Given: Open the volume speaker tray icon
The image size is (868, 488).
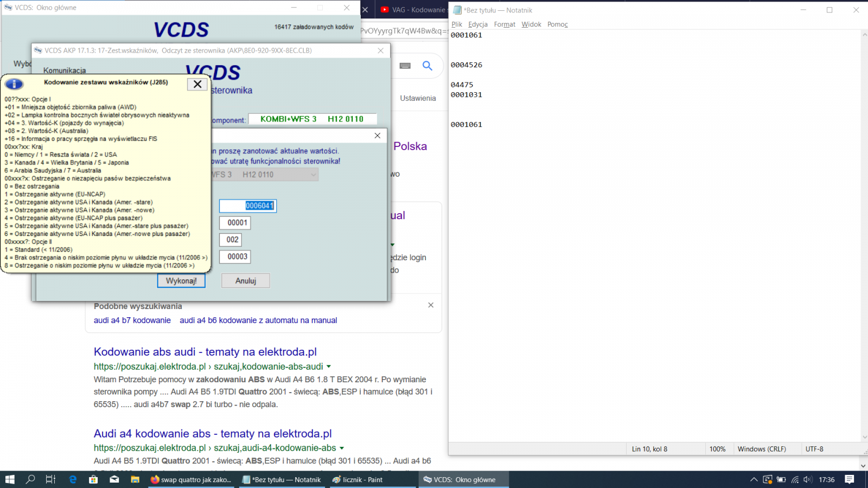Looking at the screenshot, I should coord(808,479).
